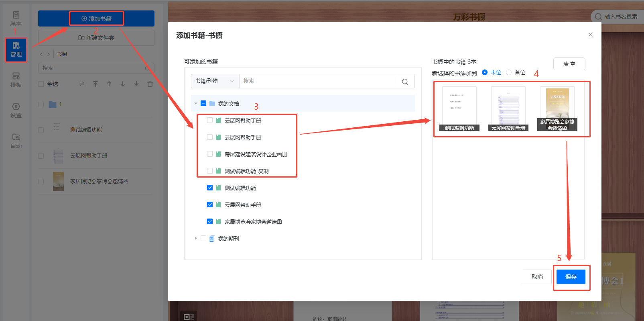
Task: Open the 管理 sidebar section
Action: [16, 49]
